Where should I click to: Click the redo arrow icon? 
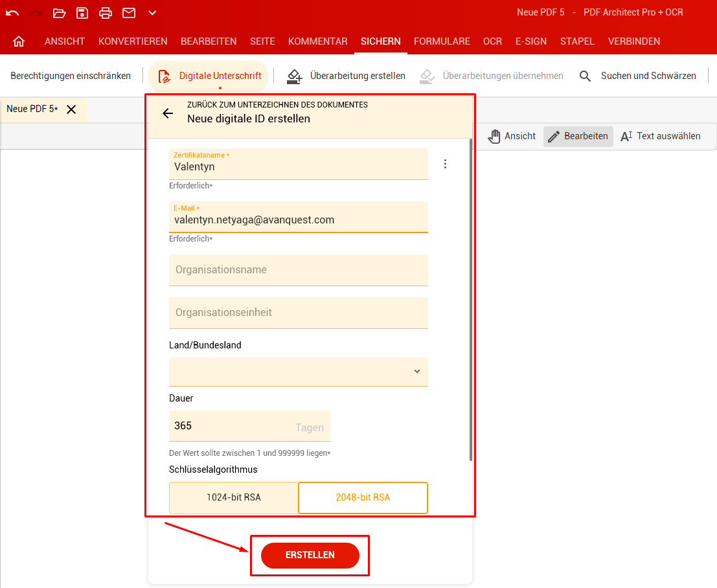coord(36,13)
